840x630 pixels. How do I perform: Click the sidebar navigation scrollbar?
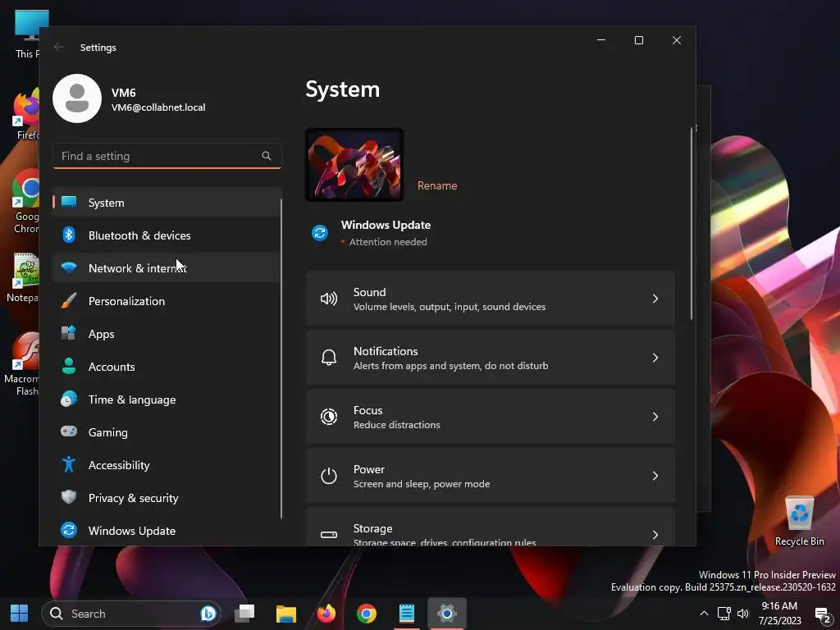[281, 358]
